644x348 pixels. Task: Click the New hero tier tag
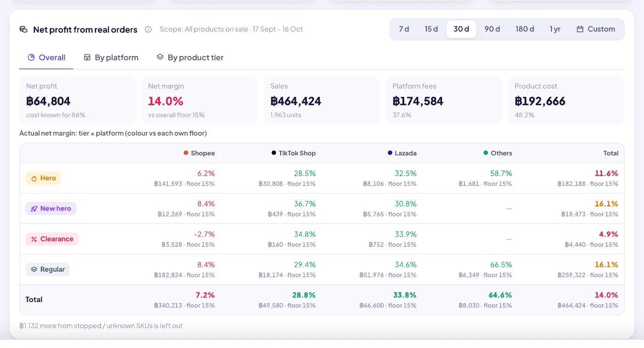[51, 209]
